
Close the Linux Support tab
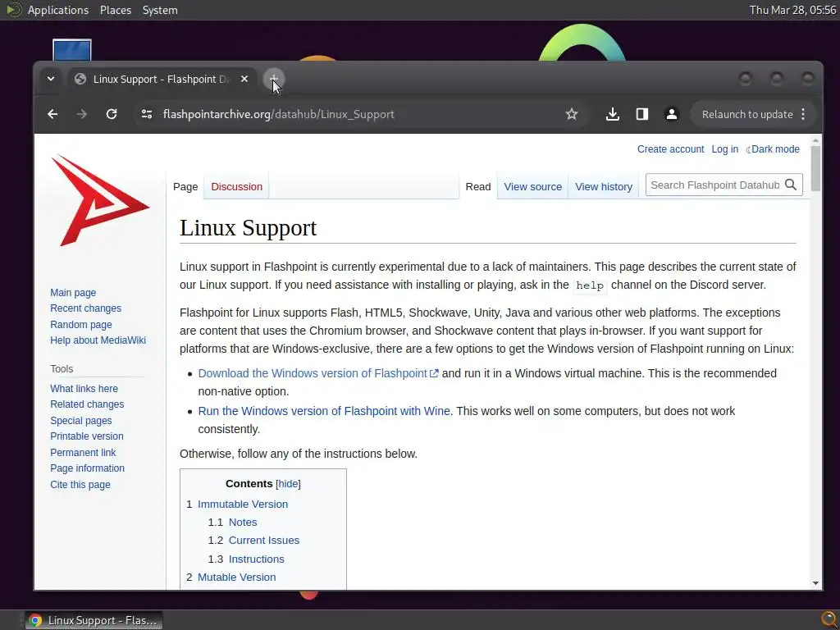[x=244, y=79]
